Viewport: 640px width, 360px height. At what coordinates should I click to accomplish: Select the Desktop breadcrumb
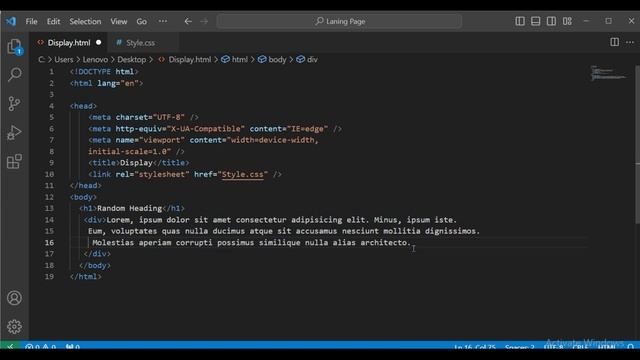click(x=131, y=60)
